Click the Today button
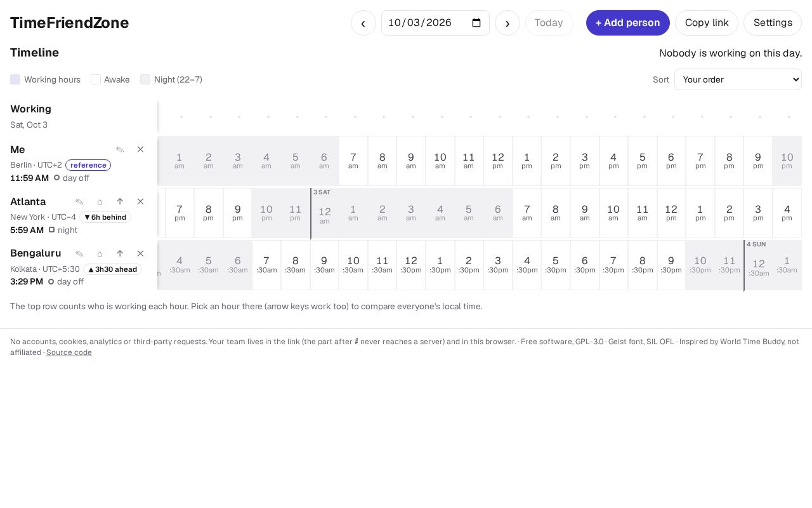 pos(549,23)
